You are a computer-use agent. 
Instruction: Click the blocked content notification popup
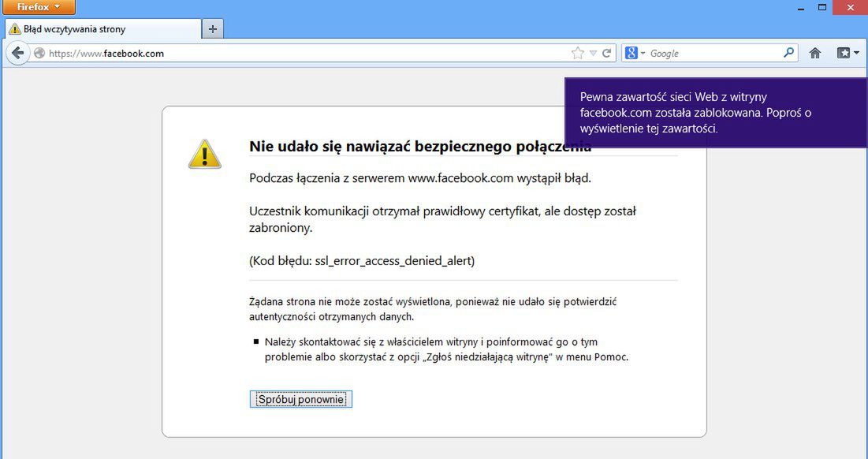click(716, 113)
